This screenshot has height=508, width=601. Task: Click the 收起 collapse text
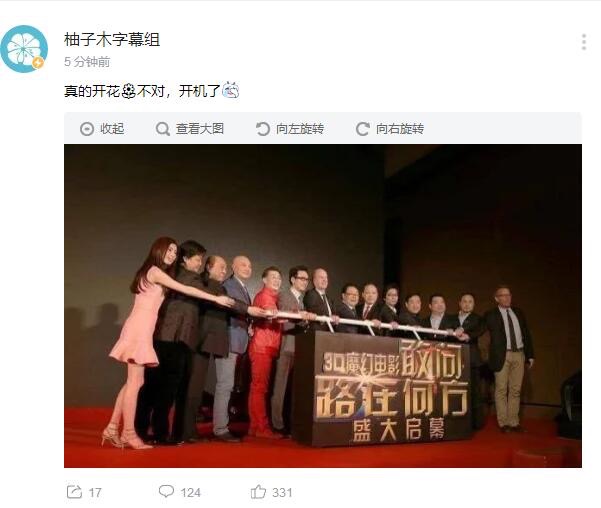112,129
